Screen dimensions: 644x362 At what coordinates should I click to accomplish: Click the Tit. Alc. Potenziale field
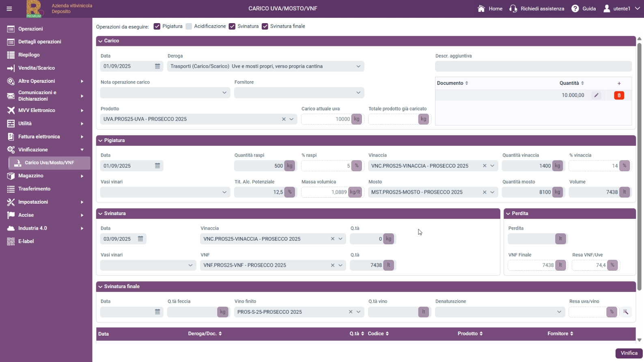[259, 192]
